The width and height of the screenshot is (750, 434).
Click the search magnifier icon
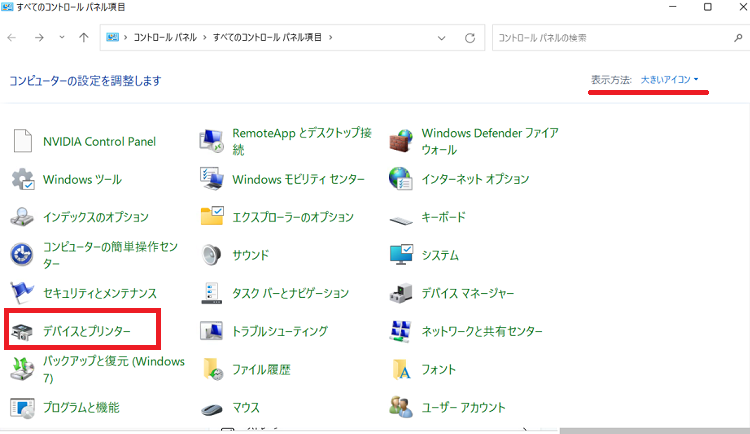pos(738,37)
